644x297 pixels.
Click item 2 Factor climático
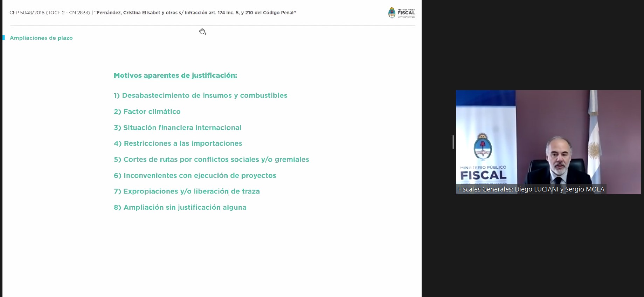click(147, 112)
